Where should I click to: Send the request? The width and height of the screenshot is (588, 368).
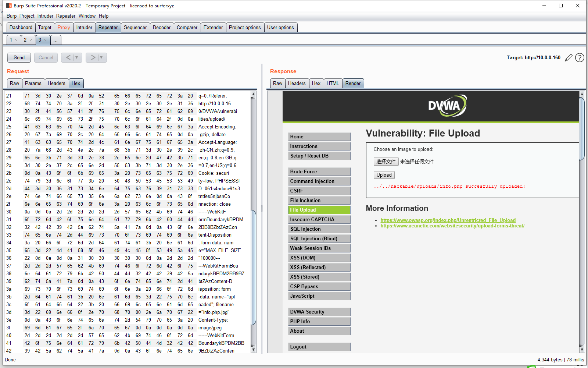[x=19, y=57]
